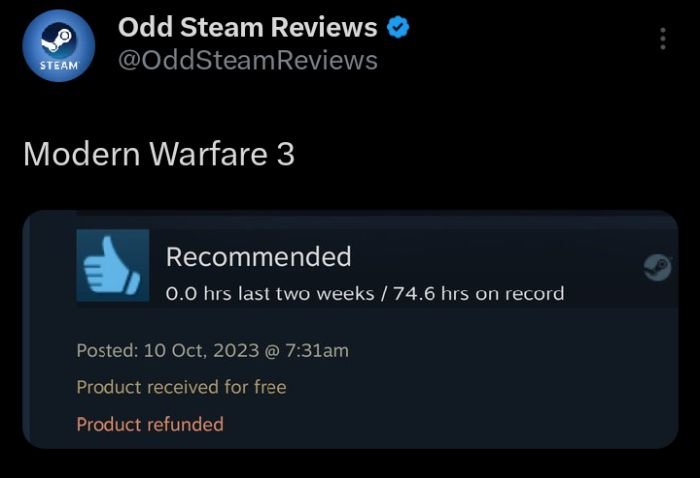Click the blue verified checkmark badge

pyautogui.click(x=398, y=27)
